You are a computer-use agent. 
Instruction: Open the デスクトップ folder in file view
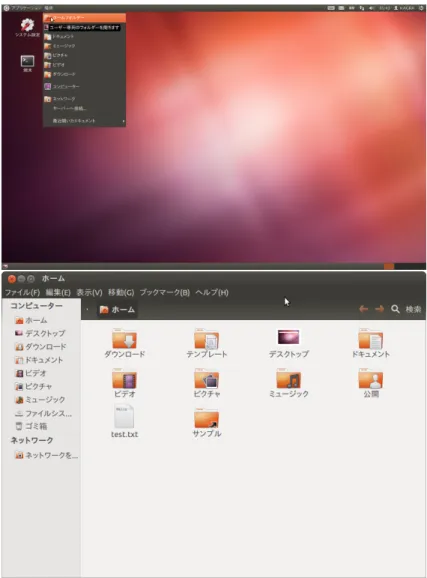pos(288,343)
